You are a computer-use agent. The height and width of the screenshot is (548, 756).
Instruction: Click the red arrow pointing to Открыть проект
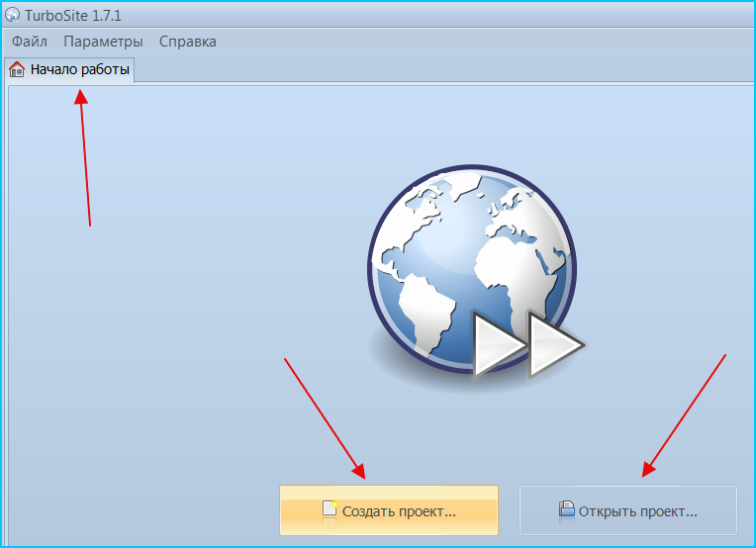684,415
